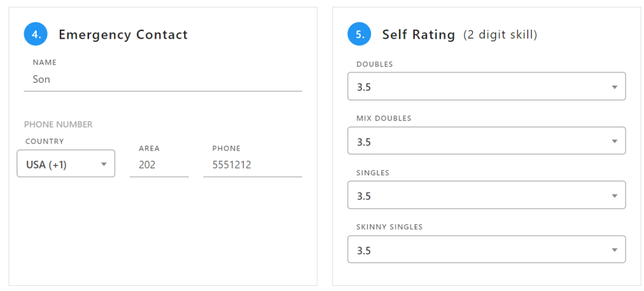644x291 pixels.
Task: Expand the Skinny Singles rating combo box
Action: [477, 250]
